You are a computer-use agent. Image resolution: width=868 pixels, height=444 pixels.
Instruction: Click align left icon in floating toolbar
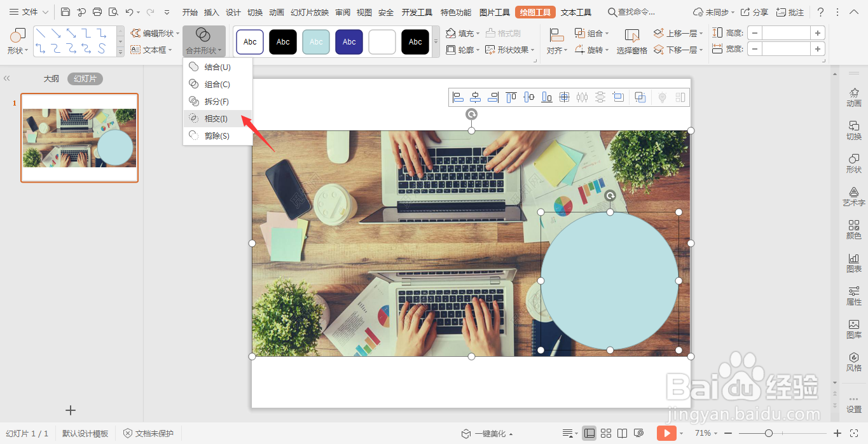pyautogui.click(x=458, y=97)
